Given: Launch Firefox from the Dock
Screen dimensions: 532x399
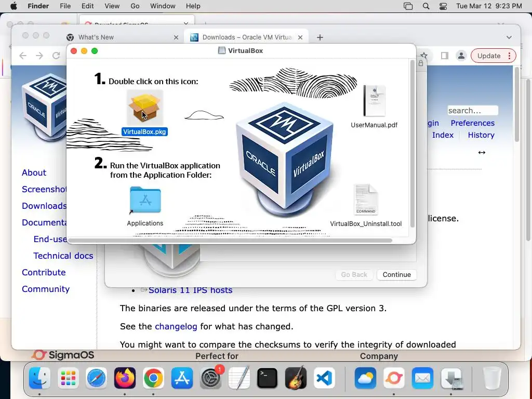Looking at the screenshot, I should (x=125, y=378).
